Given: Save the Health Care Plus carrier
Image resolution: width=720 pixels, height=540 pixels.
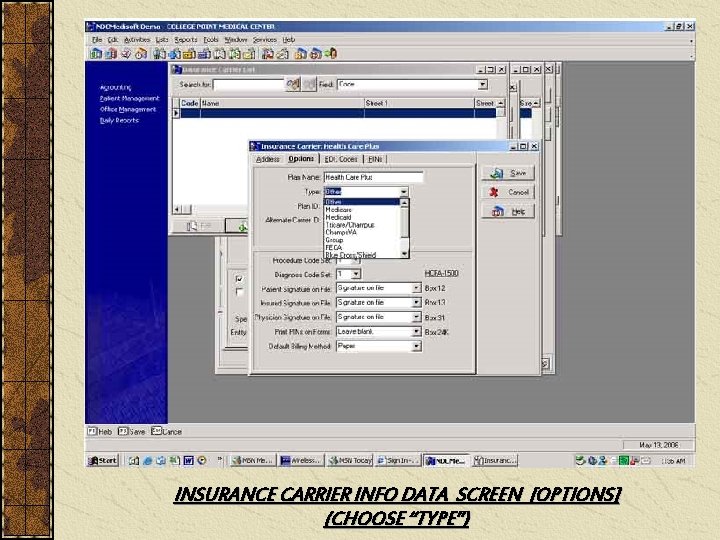Looking at the screenshot, I should point(508,173).
